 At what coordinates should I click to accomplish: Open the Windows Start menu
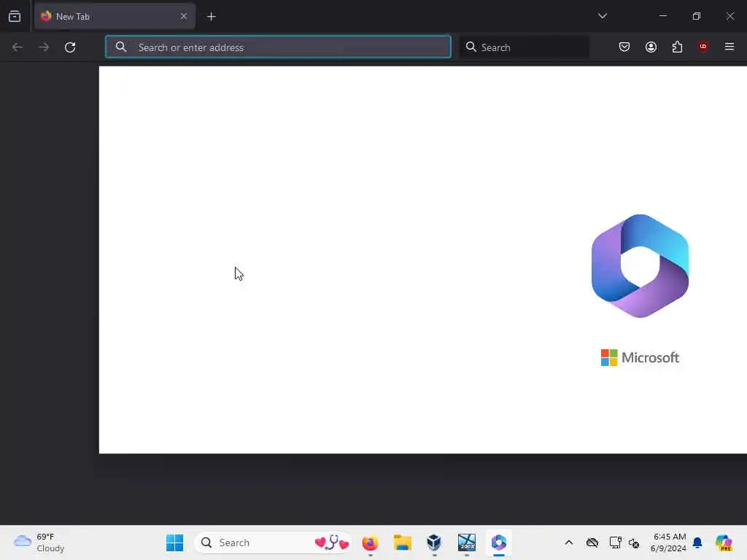coord(175,542)
